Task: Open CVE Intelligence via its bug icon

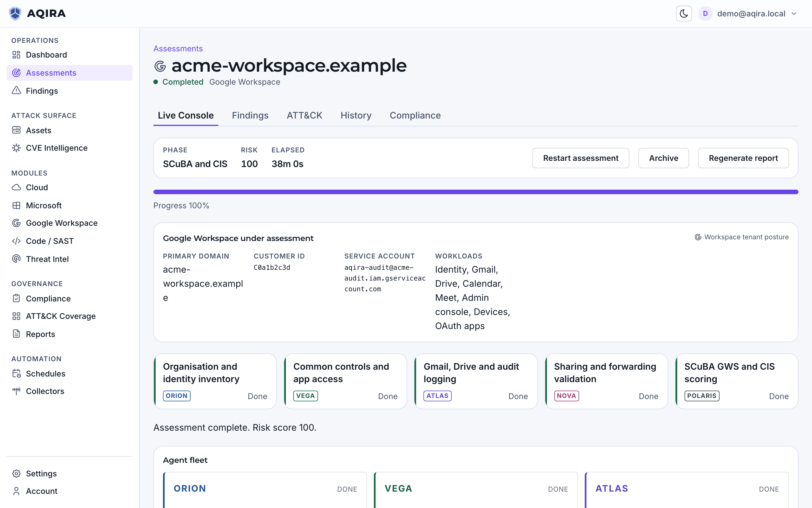Action: pos(16,148)
